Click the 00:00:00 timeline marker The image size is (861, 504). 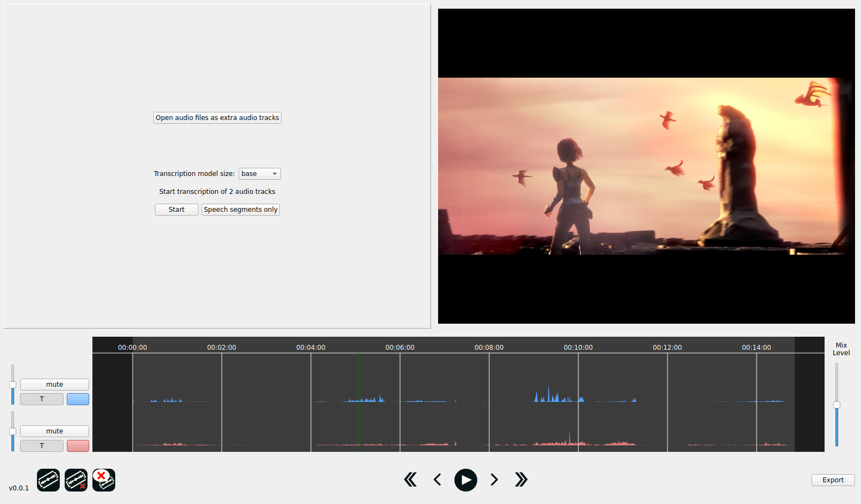(133, 348)
